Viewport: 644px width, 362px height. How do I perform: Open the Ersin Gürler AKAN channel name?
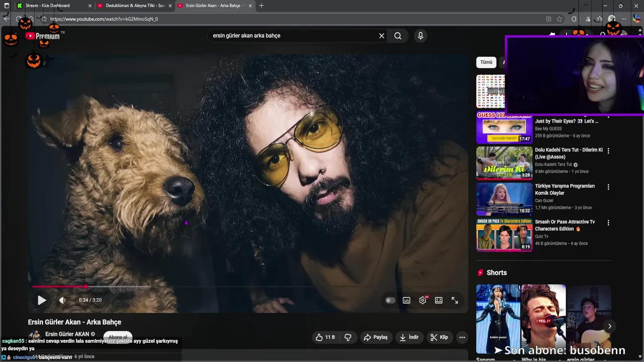tap(67, 334)
